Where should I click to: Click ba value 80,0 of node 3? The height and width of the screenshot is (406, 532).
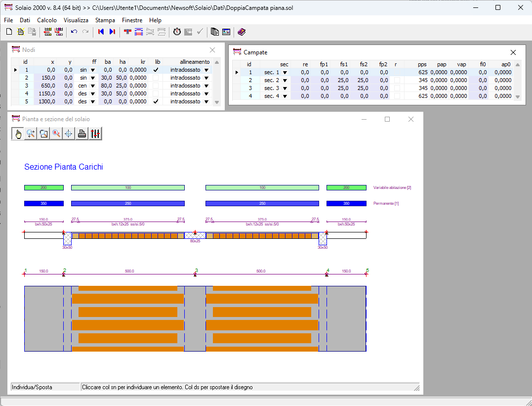pyautogui.click(x=106, y=86)
